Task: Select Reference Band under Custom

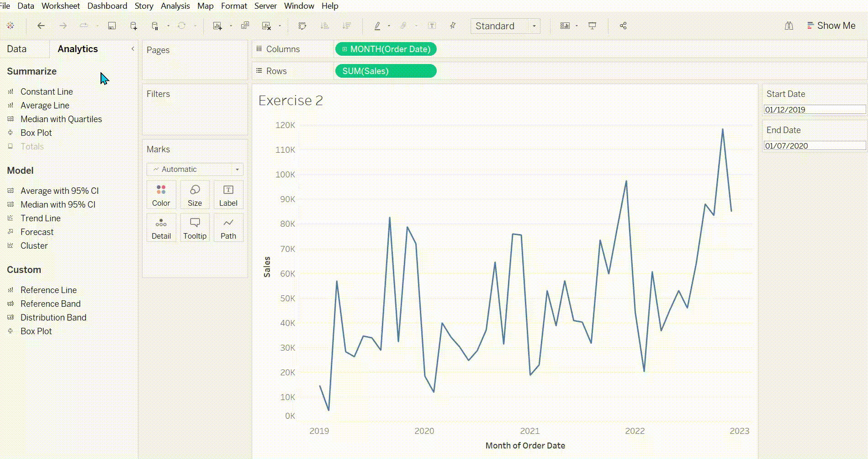Action: coord(50,304)
